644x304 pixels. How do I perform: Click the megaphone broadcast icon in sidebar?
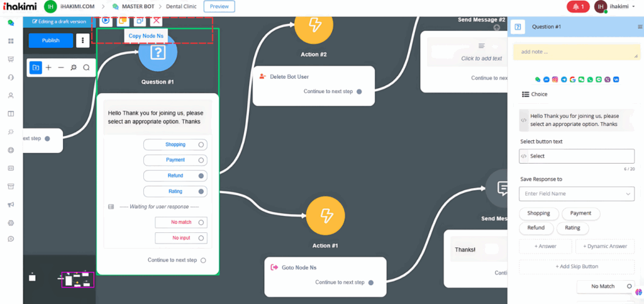(x=10, y=205)
